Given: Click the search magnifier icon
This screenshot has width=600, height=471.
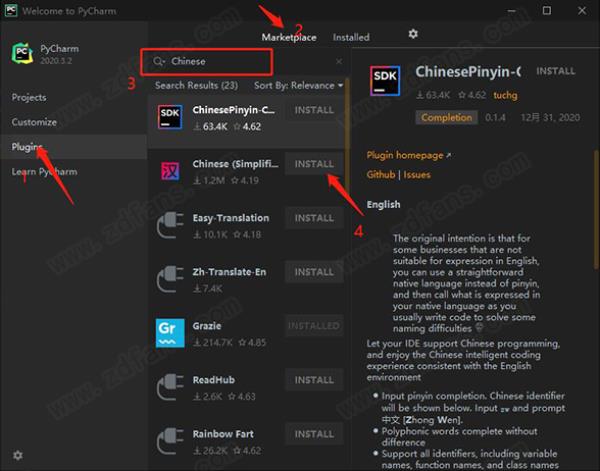Looking at the screenshot, I should 158,61.
